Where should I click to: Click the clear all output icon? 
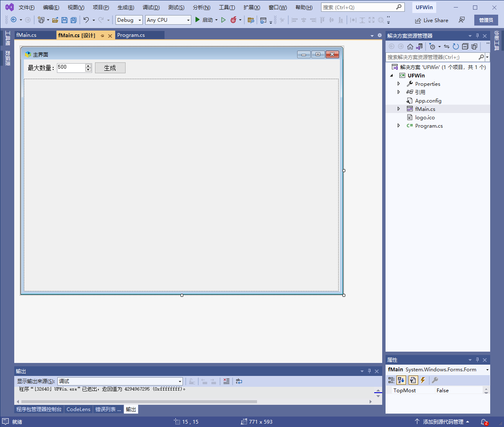click(x=226, y=381)
